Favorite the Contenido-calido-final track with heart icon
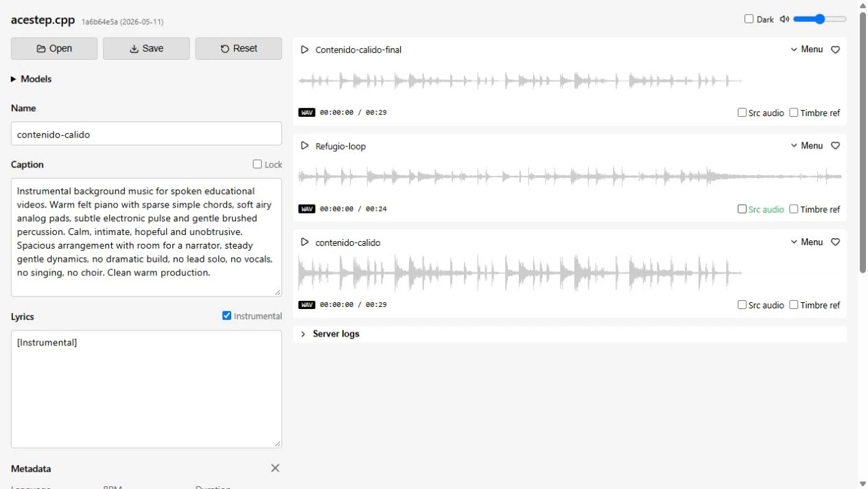This screenshot has width=868, height=489. [835, 49]
